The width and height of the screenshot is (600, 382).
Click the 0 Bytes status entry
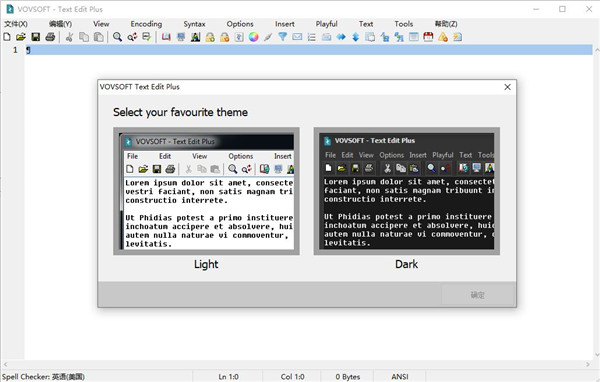[348, 377]
